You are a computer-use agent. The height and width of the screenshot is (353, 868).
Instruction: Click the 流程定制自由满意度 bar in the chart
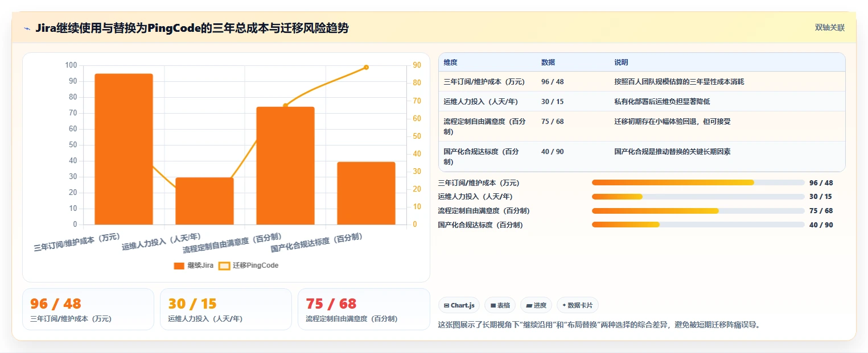(285, 165)
